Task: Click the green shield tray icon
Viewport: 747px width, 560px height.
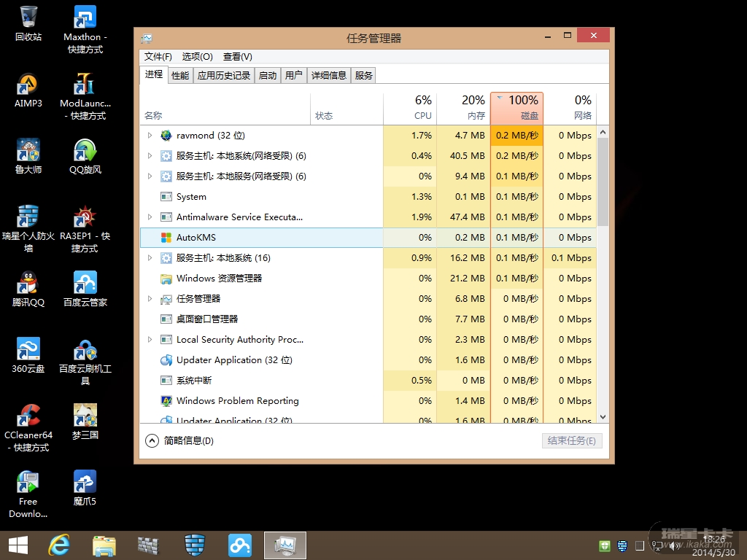Action: pos(605,545)
